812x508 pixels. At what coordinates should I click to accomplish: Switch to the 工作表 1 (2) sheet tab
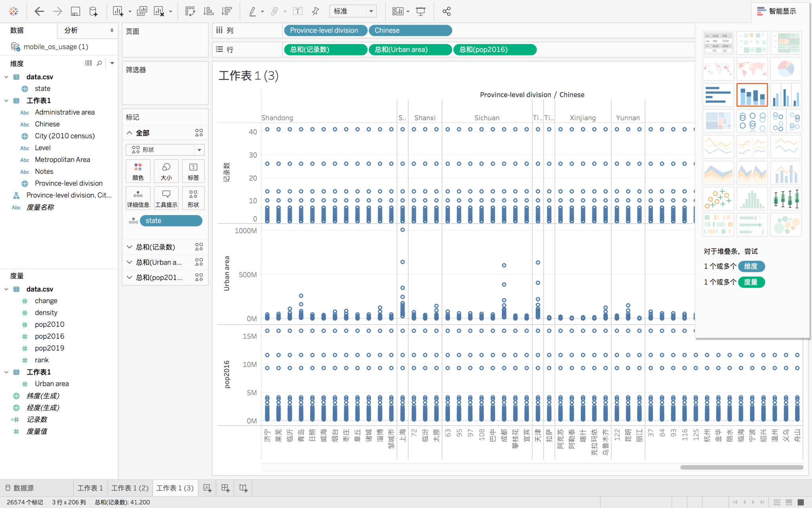[130, 488]
